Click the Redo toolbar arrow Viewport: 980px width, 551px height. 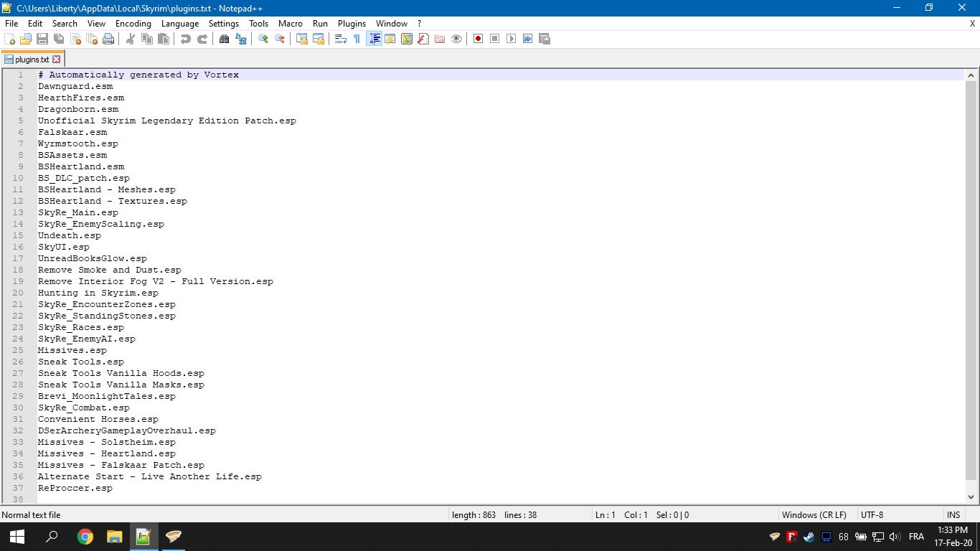202,39
